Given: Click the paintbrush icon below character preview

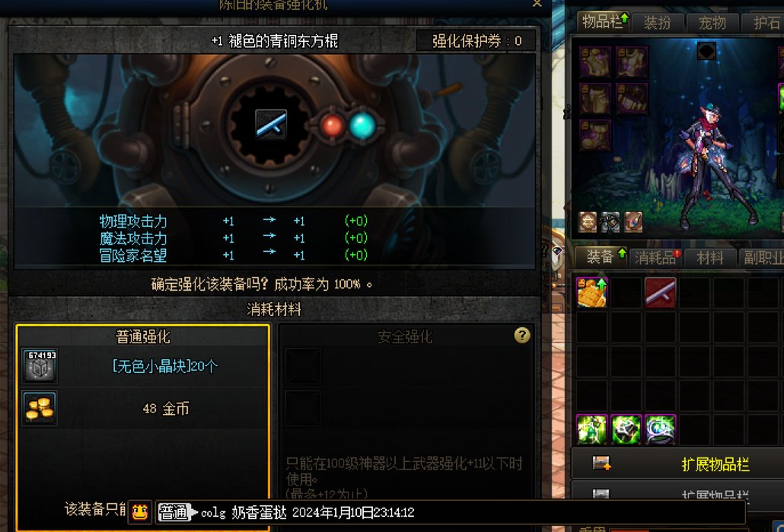Looking at the screenshot, I should [x=633, y=222].
